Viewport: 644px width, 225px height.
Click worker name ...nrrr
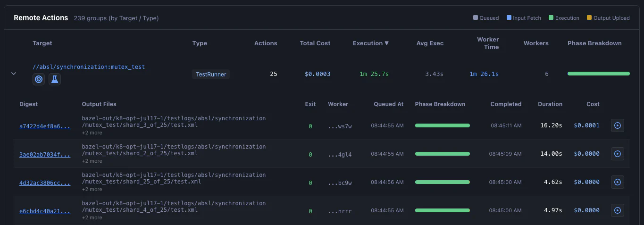[340, 211]
